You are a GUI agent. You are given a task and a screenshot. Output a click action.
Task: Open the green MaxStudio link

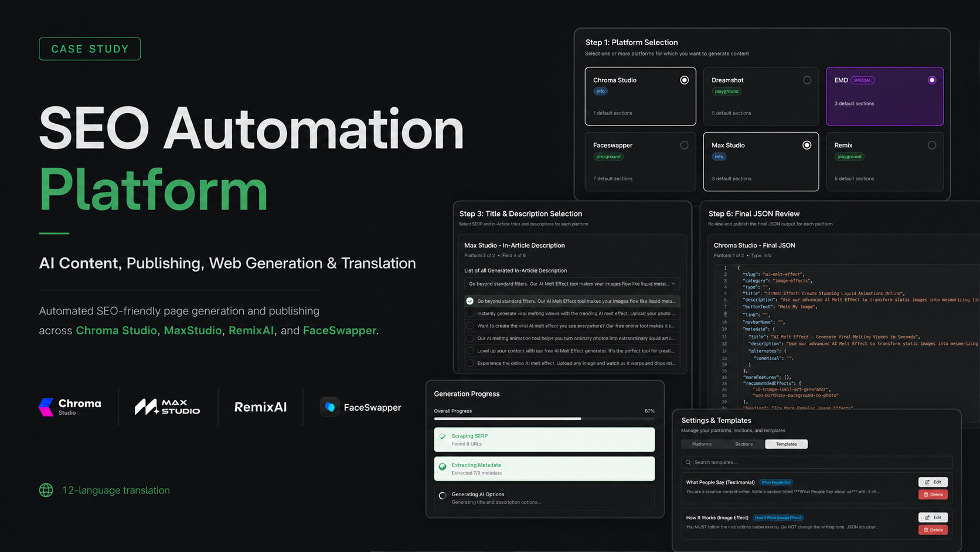coord(193,330)
